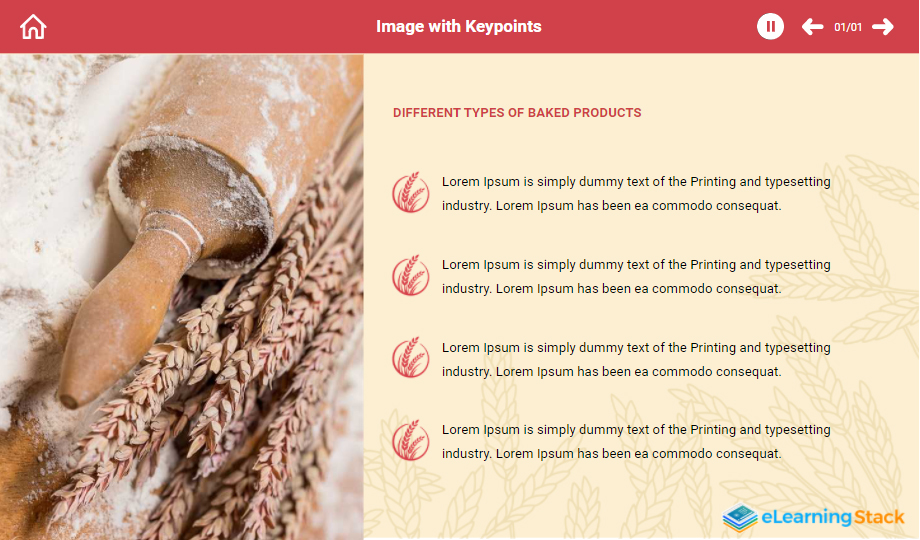
Task: Click the home icon in header
Action: (33, 27)
